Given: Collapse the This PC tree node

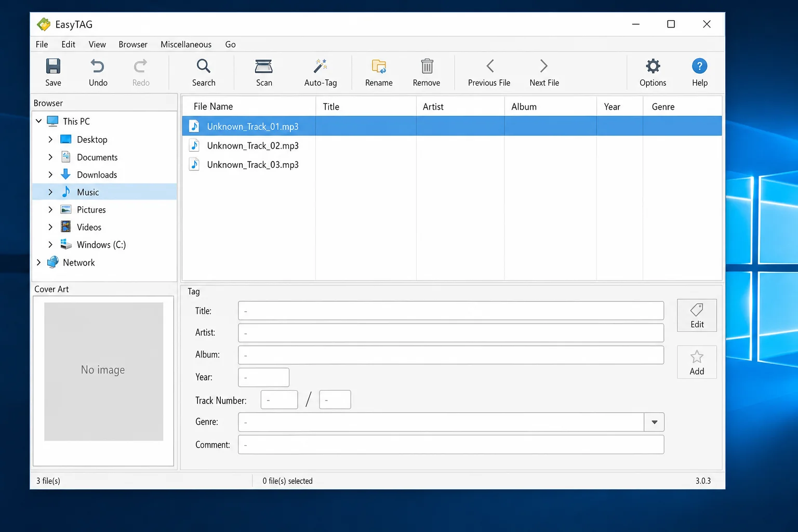Looking at the screenshot, I should (38, 121).
